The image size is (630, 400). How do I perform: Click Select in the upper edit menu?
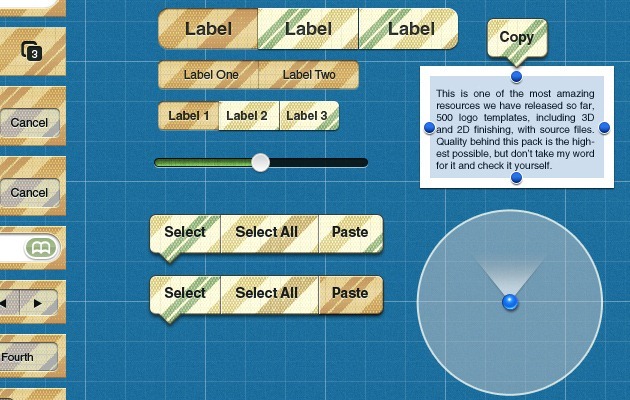185,232
